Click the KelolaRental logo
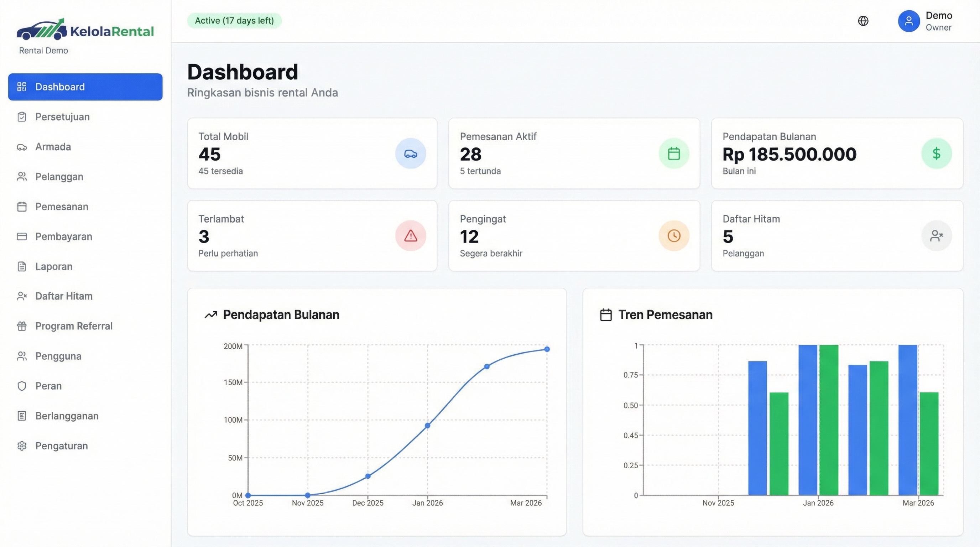 click(85, 30)
